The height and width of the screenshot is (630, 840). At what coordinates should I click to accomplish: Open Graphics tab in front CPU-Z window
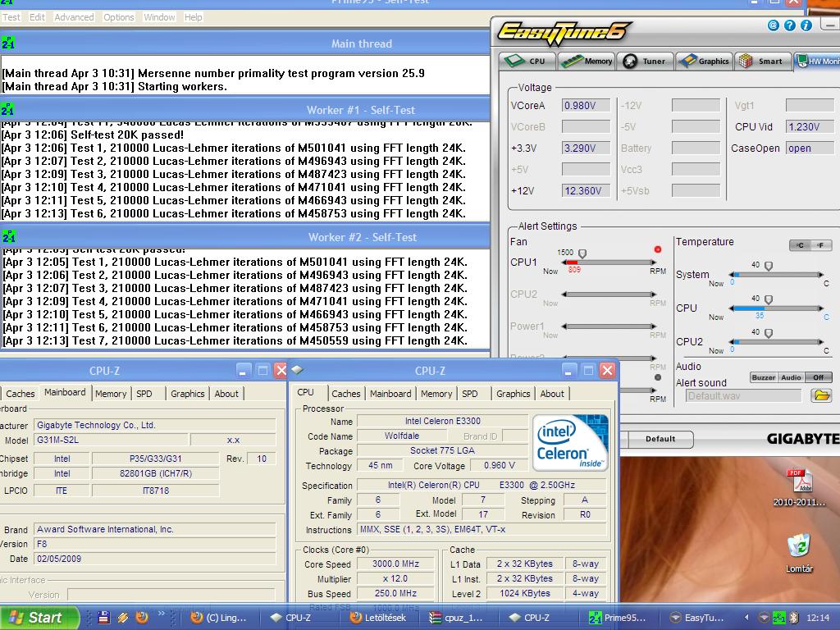pyautogui.click(x=514, y=394)
